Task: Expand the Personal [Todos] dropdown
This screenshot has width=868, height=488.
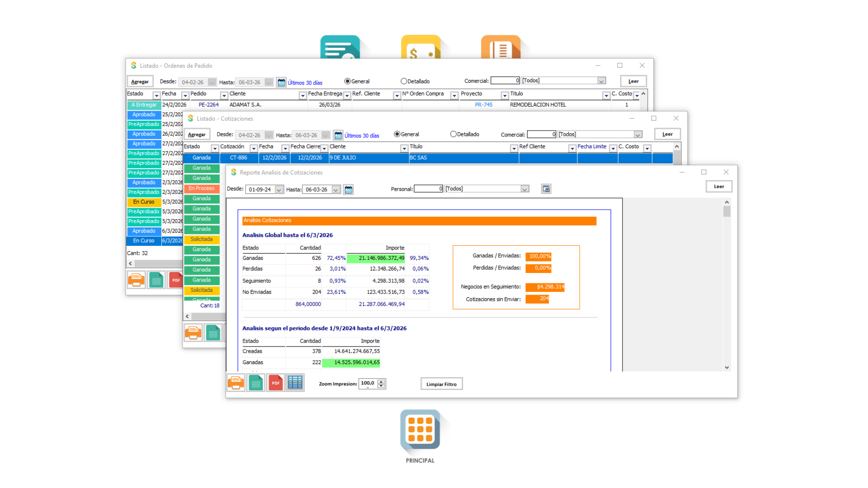Action: [525, 189]
